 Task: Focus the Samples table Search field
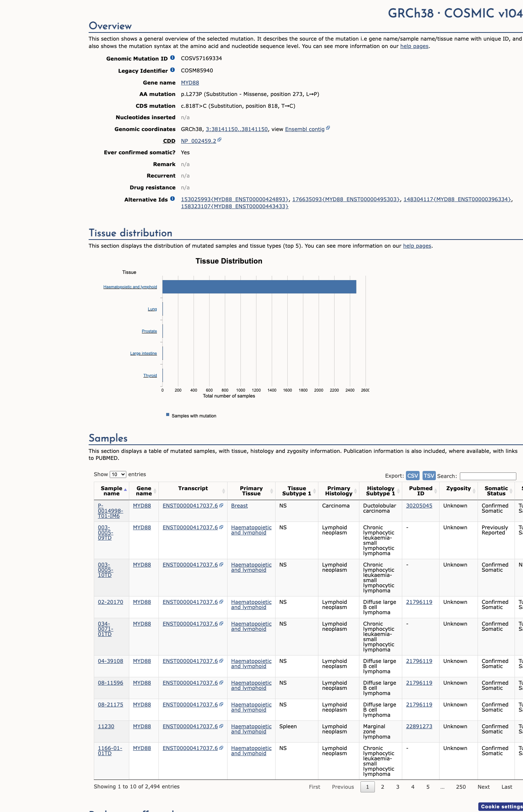tap(488, 476)
